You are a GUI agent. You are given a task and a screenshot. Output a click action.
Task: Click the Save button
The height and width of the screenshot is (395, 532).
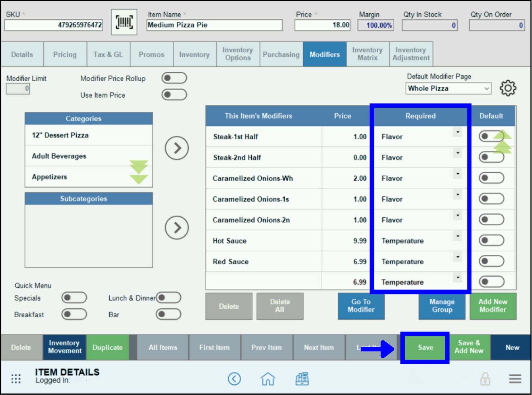pos(425,347)
